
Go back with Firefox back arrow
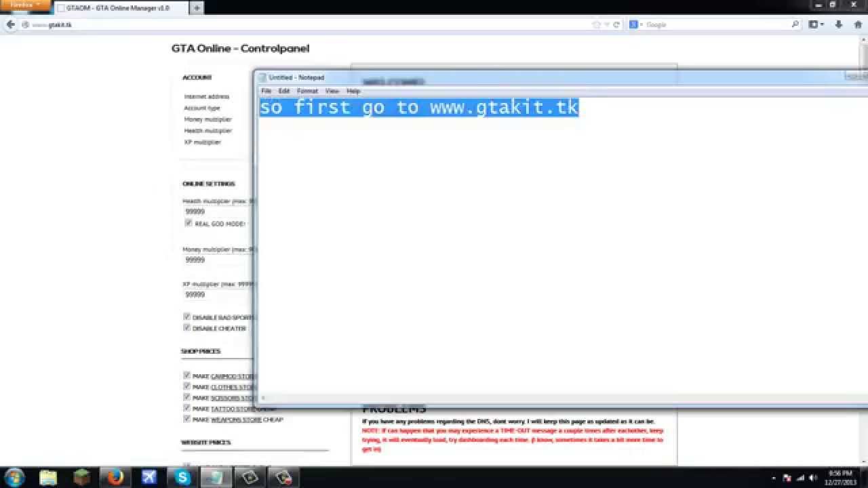point(10,24)
